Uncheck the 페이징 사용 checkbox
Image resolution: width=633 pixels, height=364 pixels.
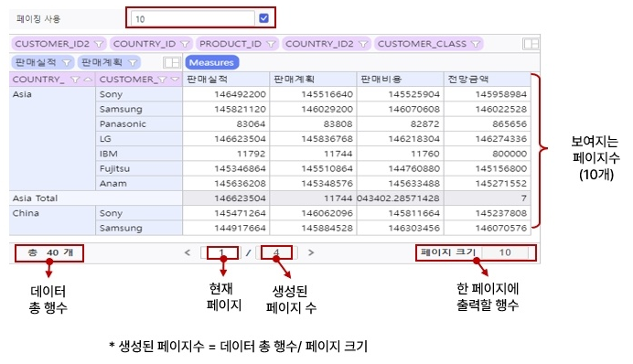coord(264,18)
